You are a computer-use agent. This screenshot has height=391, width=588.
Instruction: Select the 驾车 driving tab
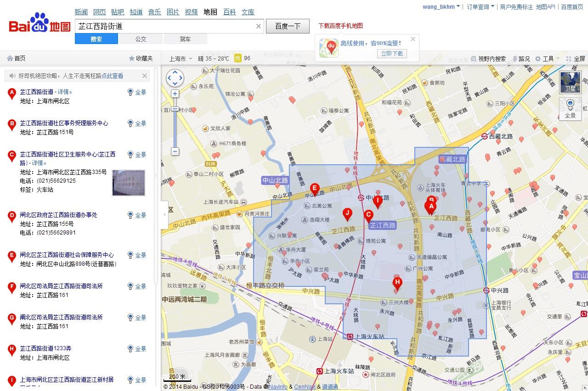pyautogui.click(x=185, y=39)
